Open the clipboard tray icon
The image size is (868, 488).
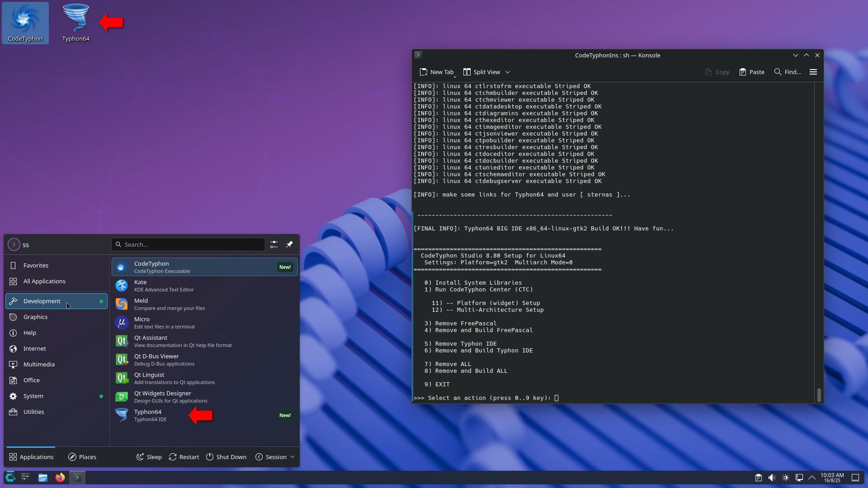click(759, 478)
